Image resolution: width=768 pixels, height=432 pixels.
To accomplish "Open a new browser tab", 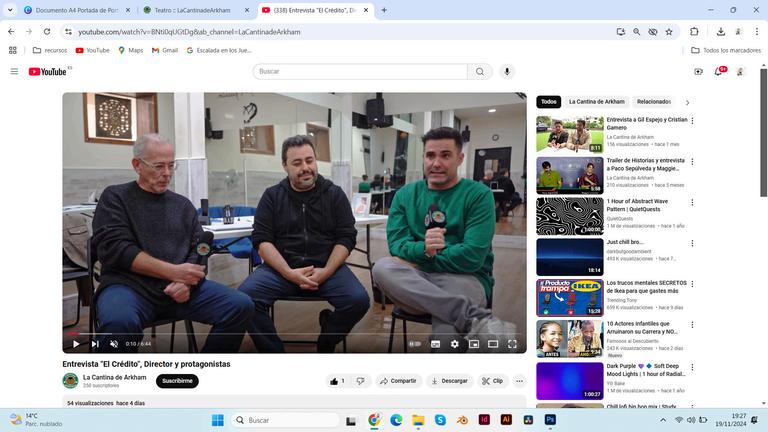I will point(384,10).
